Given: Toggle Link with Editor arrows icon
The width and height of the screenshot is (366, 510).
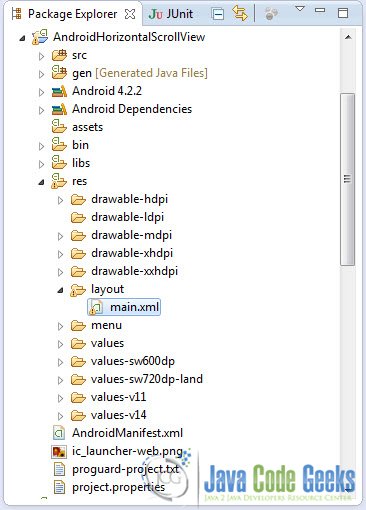Looking at the screenshot, I should click(240, 14).
